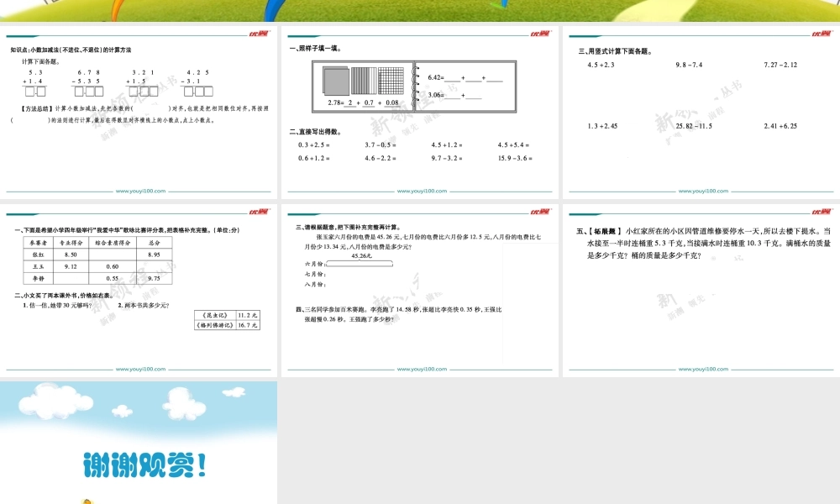
Task: Select the 用竖式计算下面各题 slide
Action: (x=700, y=113)
